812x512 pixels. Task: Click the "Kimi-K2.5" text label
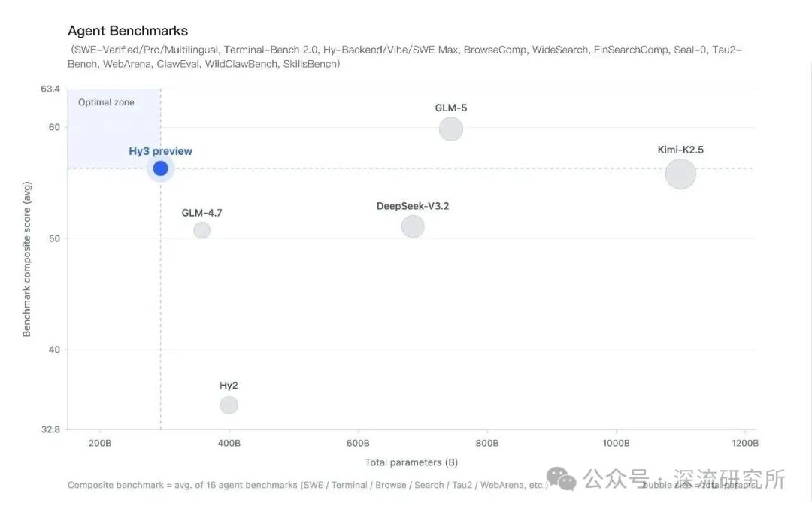click(680, 150)
